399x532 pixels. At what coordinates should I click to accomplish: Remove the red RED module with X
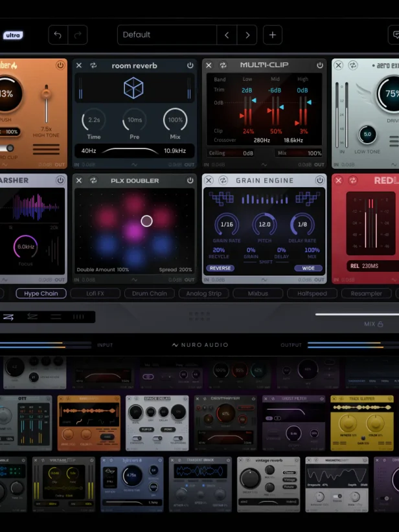[x=338, y=181]
